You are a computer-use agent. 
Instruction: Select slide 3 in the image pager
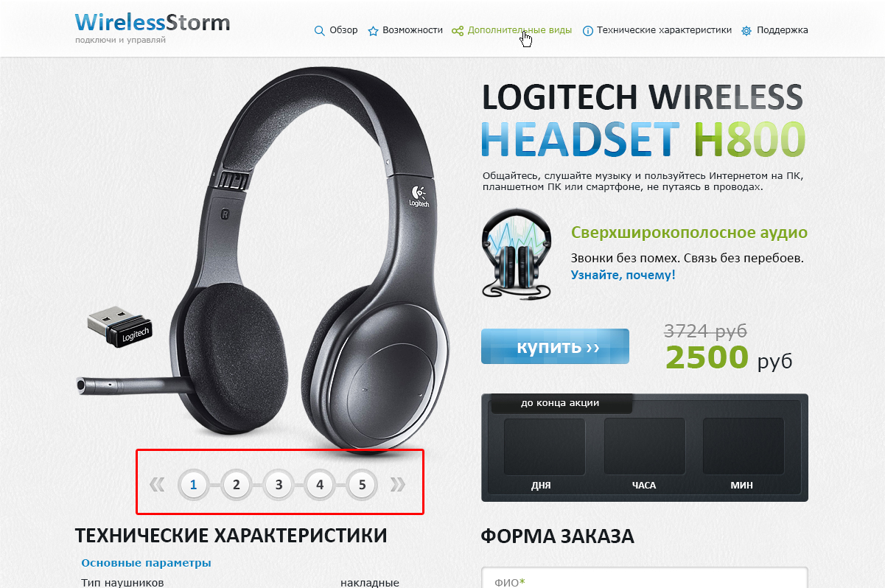pos(279,484)
